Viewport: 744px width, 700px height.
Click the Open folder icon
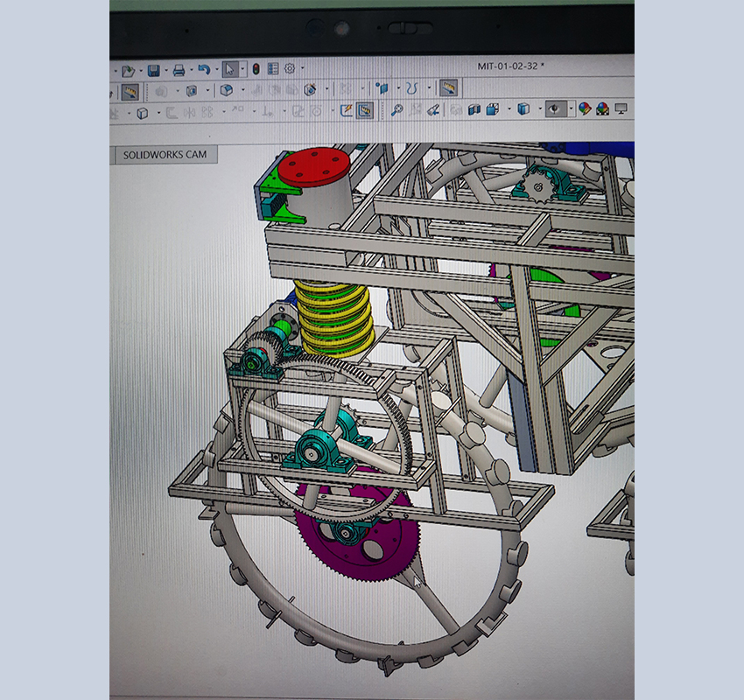pyautogui.click(x=129, y=71)
